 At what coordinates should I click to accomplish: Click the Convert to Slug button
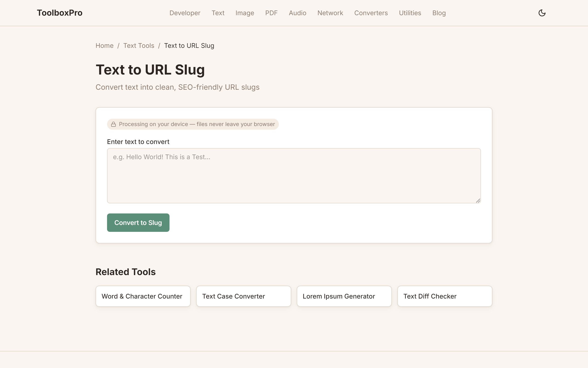tap(138, 223)
